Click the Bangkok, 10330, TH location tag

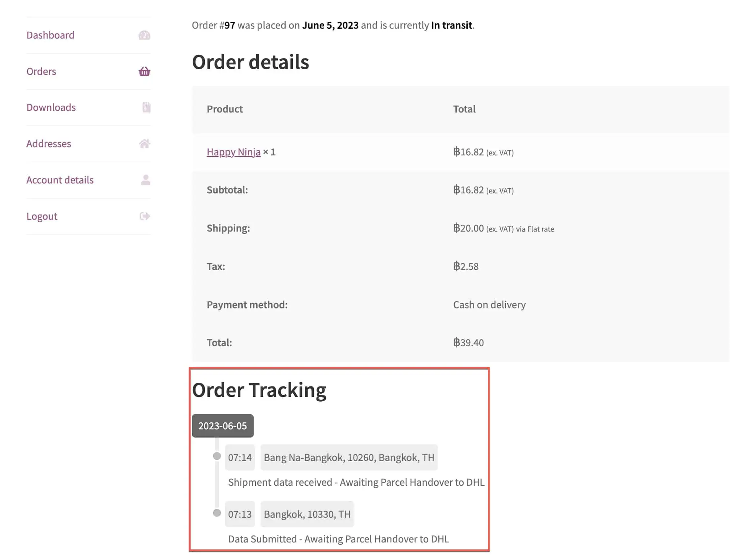(x=306, y=514)
